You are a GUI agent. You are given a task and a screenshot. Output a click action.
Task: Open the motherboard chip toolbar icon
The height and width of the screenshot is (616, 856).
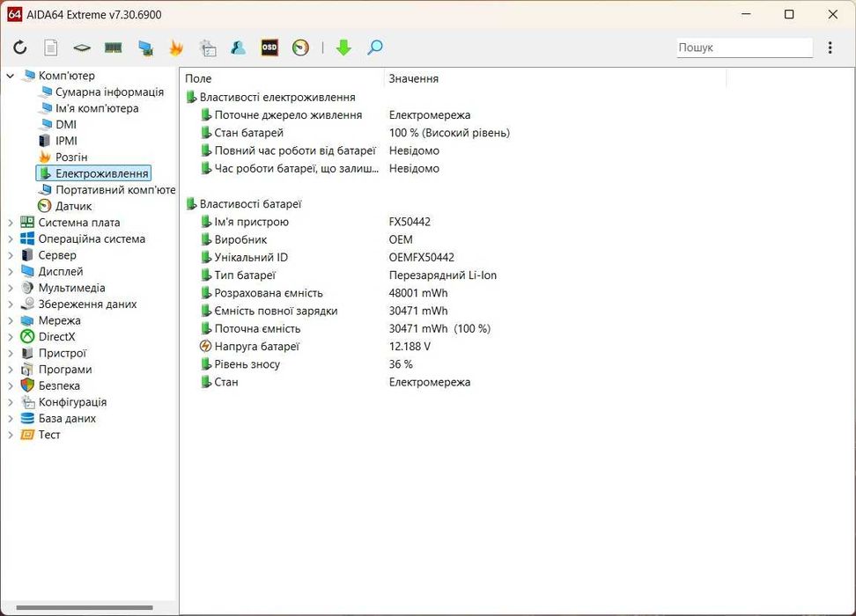pyautogui.click(x=82, y=48)
